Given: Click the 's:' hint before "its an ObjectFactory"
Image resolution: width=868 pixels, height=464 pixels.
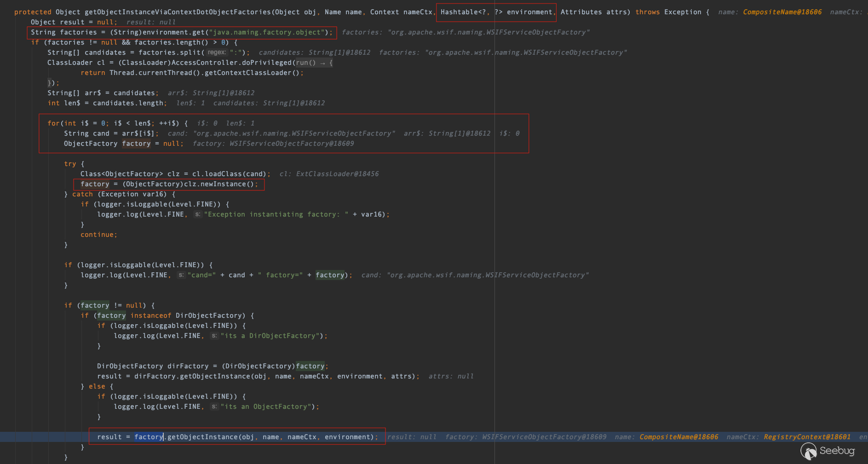Looking at the screenshot, I should 214,407.
